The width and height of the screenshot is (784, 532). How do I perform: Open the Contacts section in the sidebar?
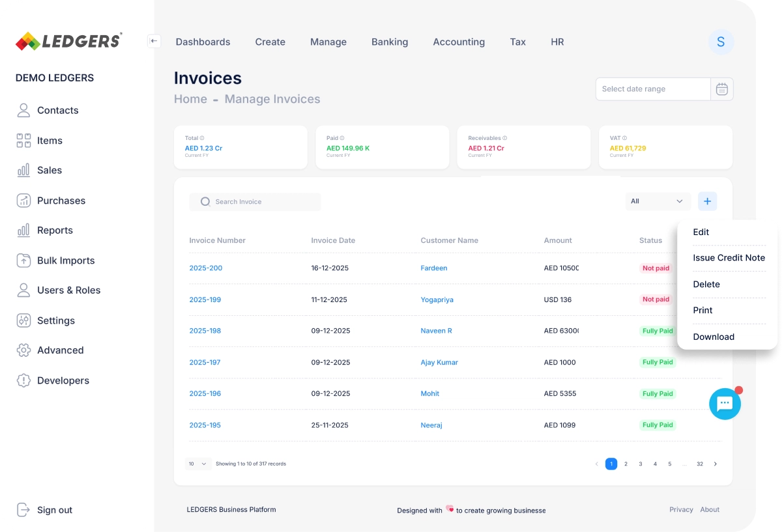pyautogui.click(x=57, y=110)
